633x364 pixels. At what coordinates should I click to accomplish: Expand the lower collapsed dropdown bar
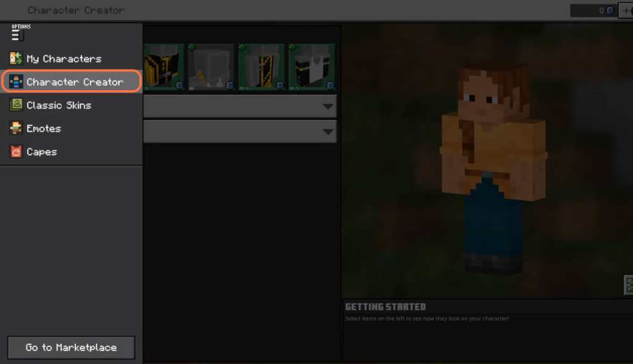coord(240,132)
